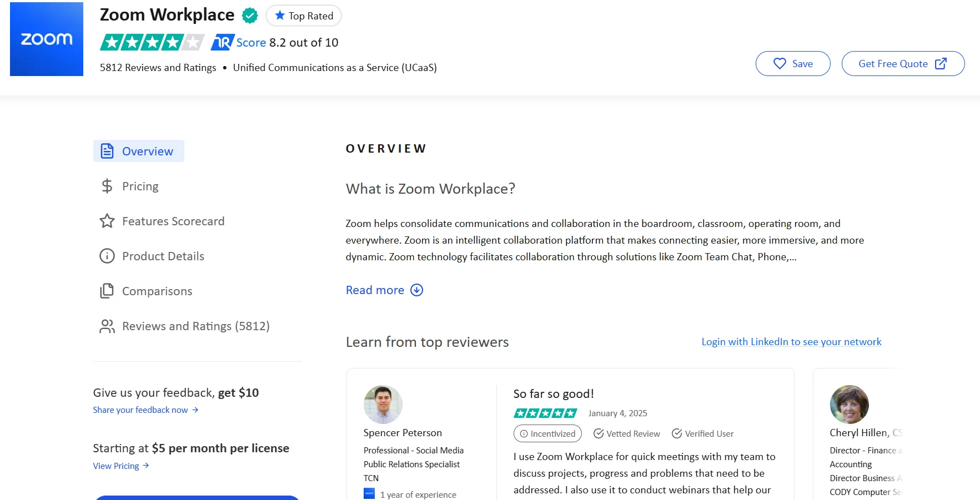Click Spencer Peterson's profile photo

point(383,403)
